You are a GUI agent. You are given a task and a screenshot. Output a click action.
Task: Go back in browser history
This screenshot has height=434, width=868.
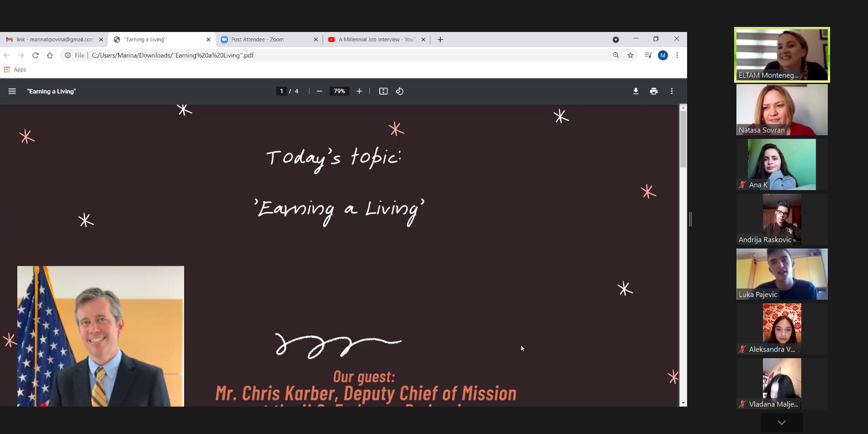pyautogui.click(x=7, y=55)
